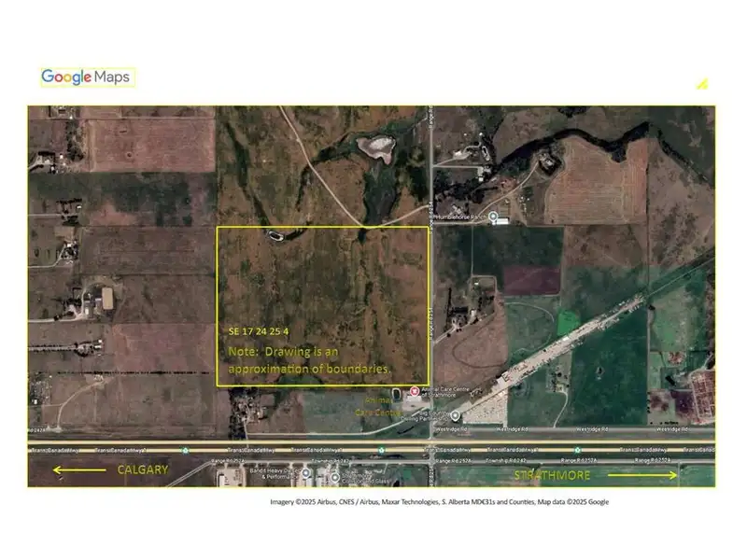
Task: Click the Google Maps logo
Action: pos(87,77)
